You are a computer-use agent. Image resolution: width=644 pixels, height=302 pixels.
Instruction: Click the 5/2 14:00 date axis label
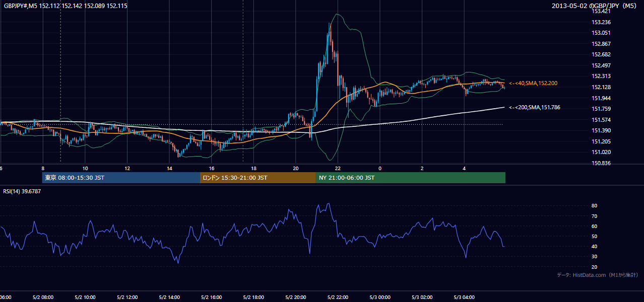click(169, 297)
